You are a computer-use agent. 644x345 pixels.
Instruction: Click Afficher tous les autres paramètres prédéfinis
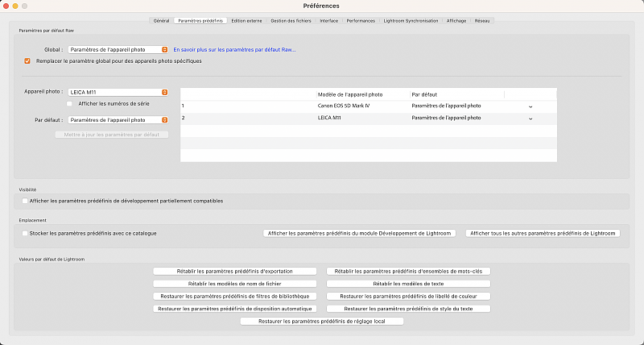pos(543,233)
